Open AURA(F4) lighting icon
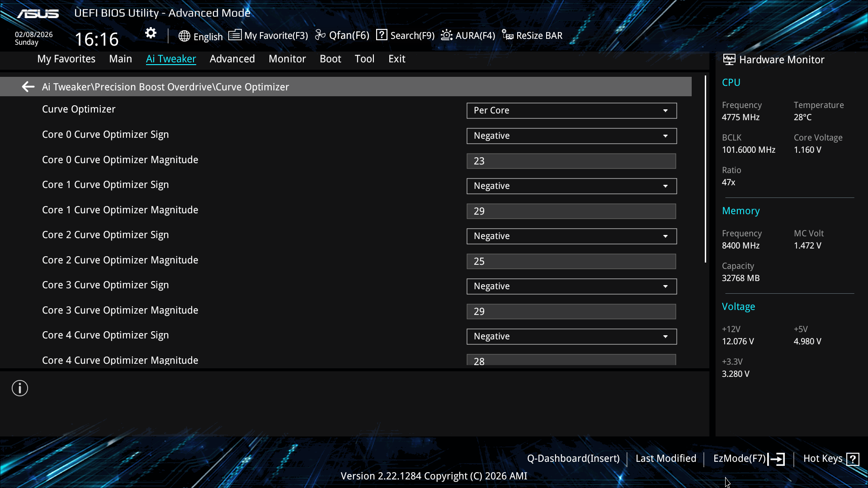The width and height of the screenshot is (868, 488). (x=447, y=35)
